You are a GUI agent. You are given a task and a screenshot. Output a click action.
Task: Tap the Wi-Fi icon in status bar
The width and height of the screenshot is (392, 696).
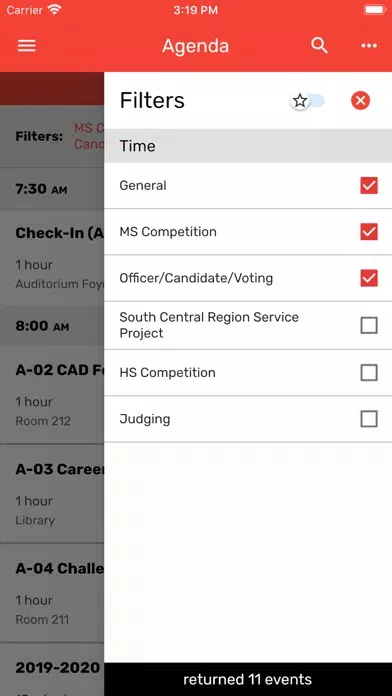(55, 10)
